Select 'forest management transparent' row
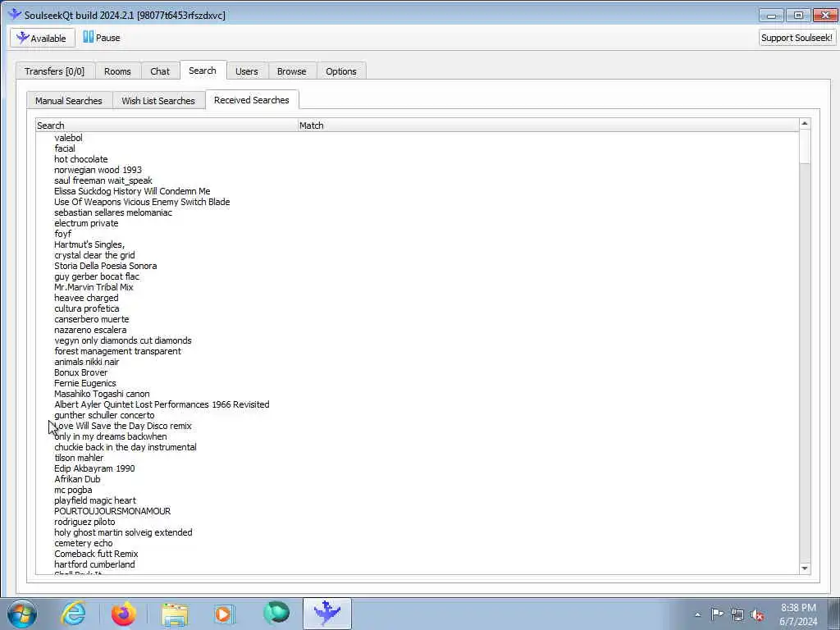Screen dimensions: 840x630 click(118, 351)
